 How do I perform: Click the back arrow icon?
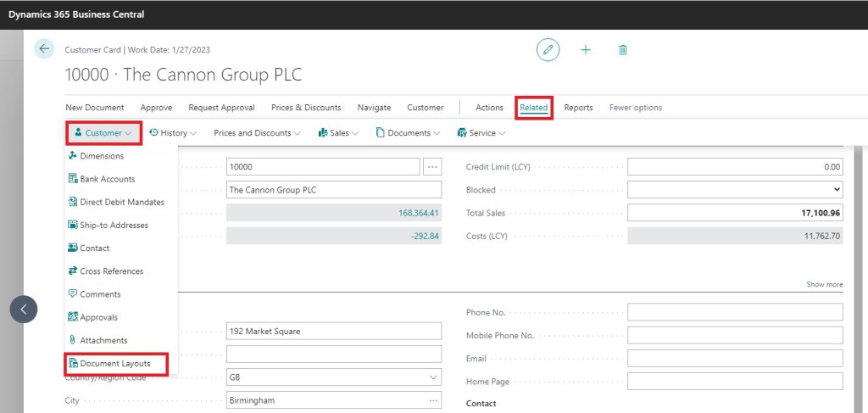44,49
